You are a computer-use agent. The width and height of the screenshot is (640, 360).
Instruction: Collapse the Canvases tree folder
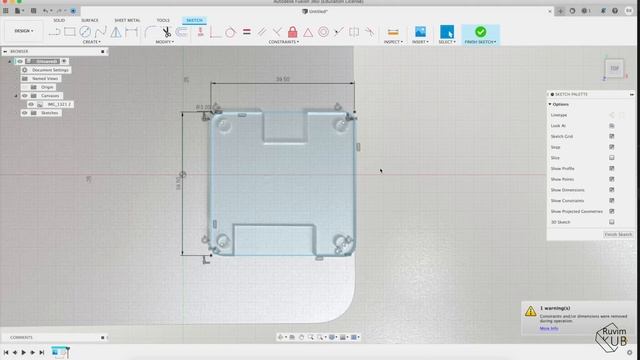tap(16, 96)
